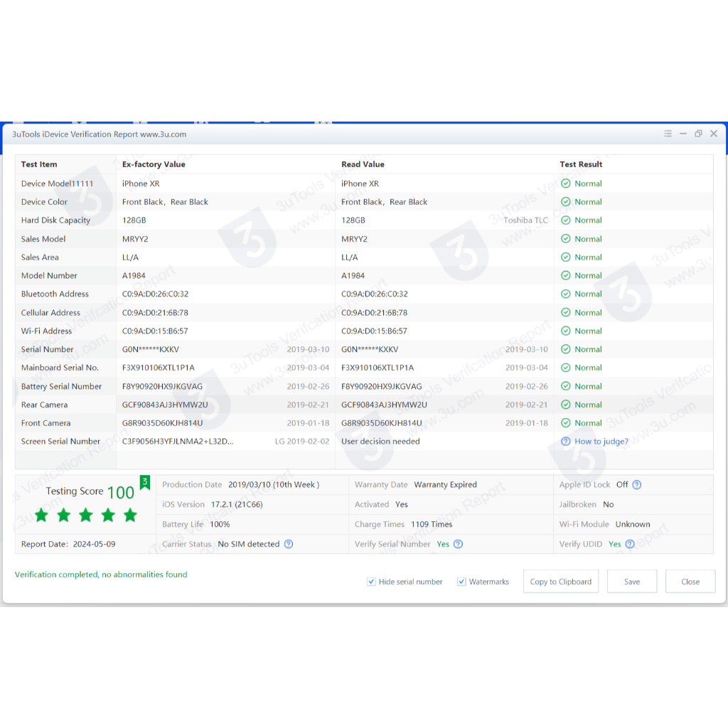Select the Cellular Address row label

coord(50,313)
